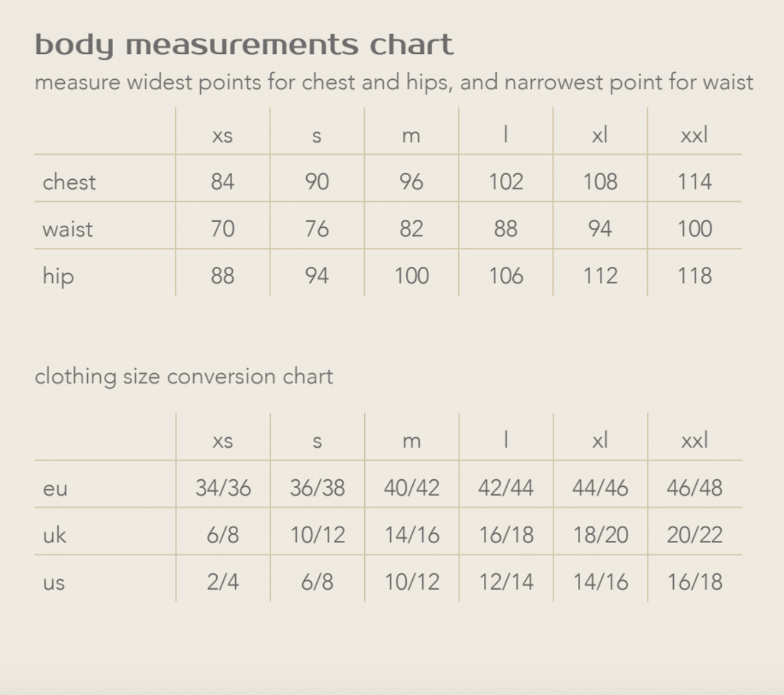The image size is (784, 695).
Task: Click eu size 42/44 cell
Action: (x=506, y=488)
